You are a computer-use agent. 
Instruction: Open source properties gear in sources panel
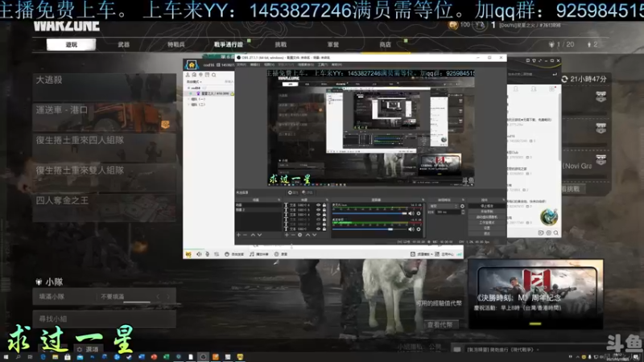point(299,235)
